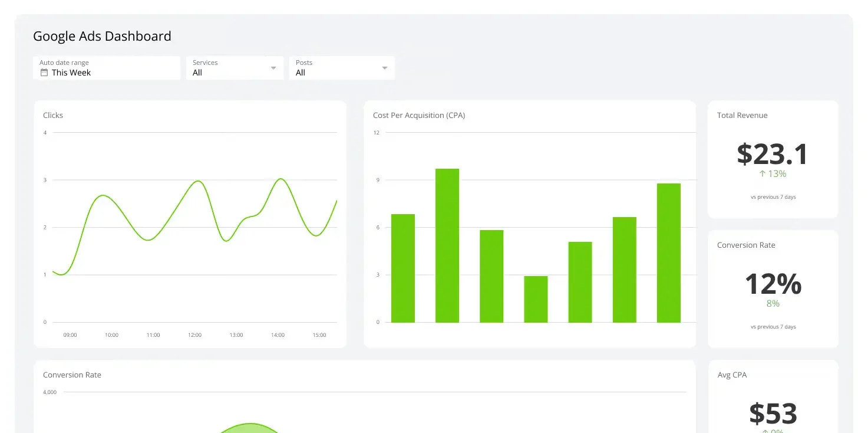
Task: Click the last bar in CPA chart
Action: pyautogui.click(x=669, y=252)
